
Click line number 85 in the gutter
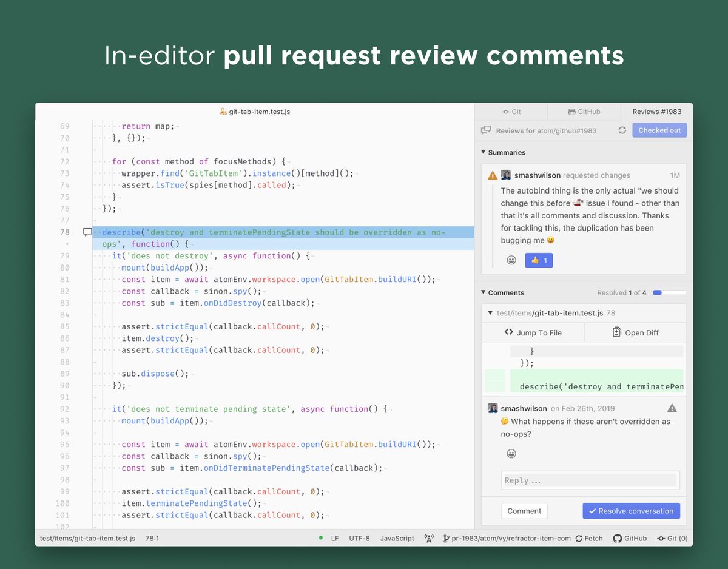coord(65,326)
